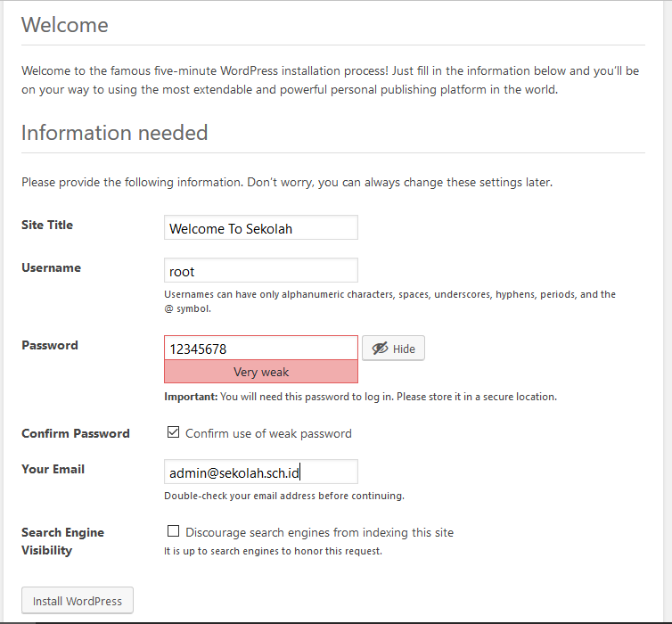Image resolution: width=672 pixels, height=624 pixels.
Task: Click the Password field label
Action: coord(49,345)
